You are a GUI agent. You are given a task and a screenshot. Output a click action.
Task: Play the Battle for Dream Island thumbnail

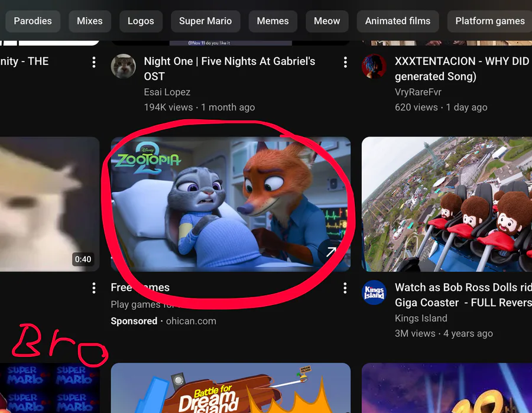231,388
